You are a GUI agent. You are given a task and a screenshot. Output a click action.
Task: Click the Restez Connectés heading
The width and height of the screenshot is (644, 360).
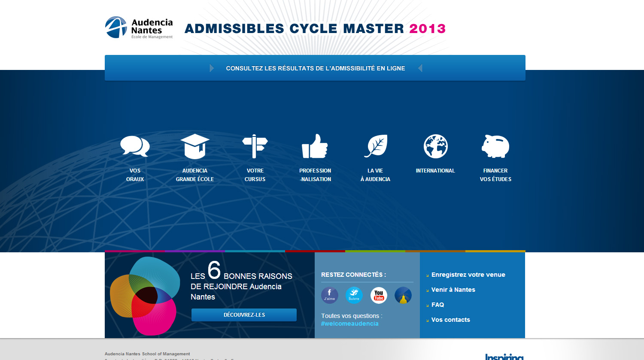pyautogui.click(x=354, y=275)
